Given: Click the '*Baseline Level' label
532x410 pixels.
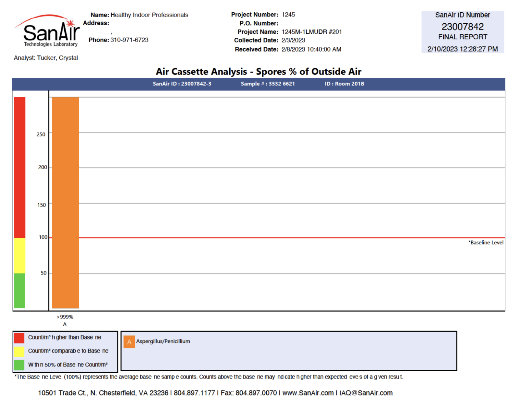Looking at the screenshot, I should coord(486,243).
